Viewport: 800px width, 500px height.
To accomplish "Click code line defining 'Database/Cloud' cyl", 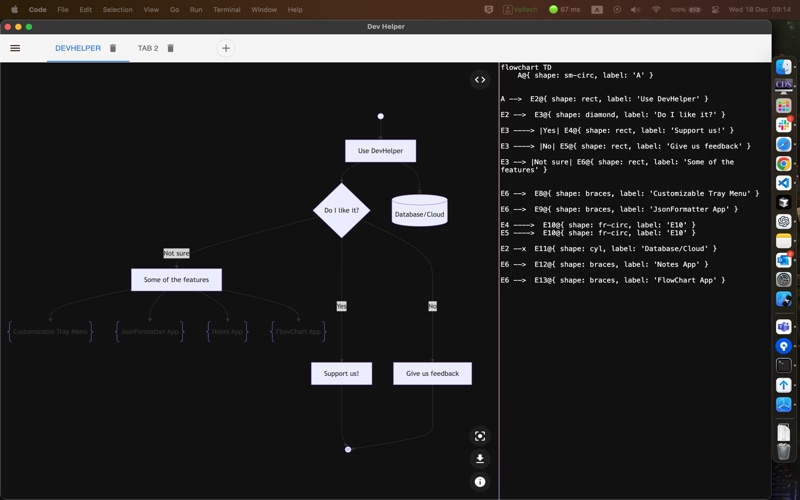I will (609, 248).
